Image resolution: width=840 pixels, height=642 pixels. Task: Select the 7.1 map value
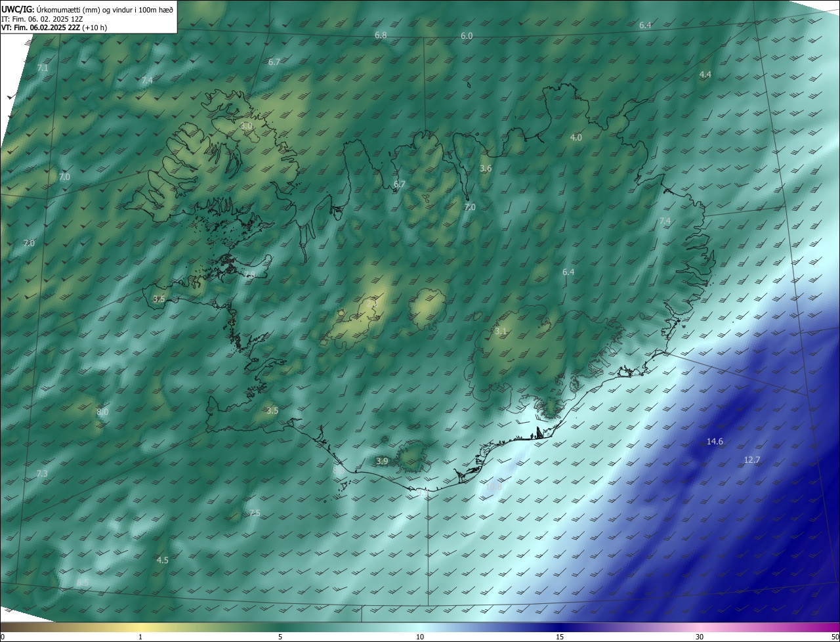point(43,68)
